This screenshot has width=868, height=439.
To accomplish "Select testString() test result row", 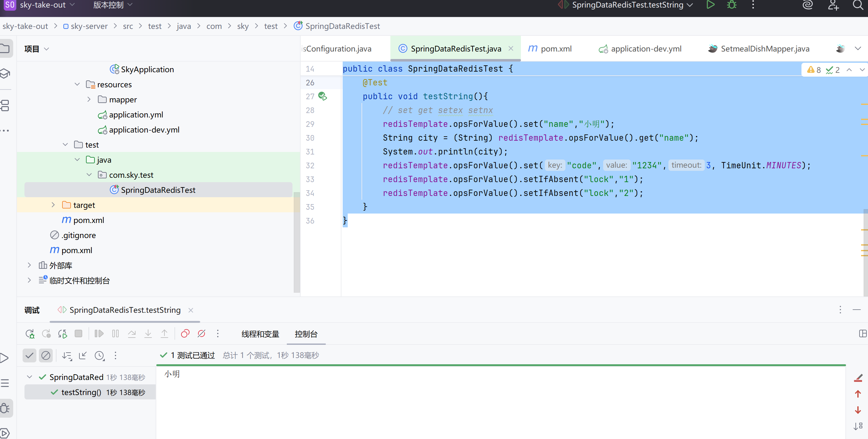I will [90, 392].
